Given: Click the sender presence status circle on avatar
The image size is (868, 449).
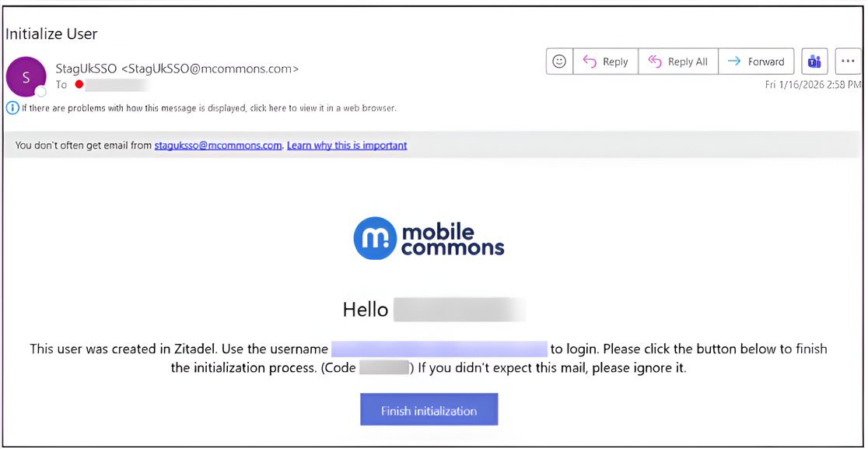Looking at the screenshot, I should pyautogui.click(x=40, y=91).
